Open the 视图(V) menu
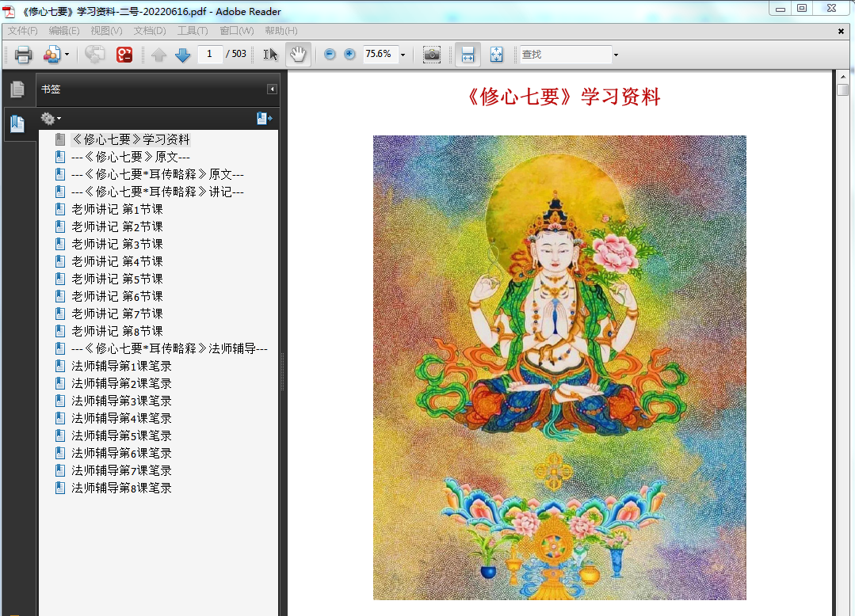 pos(106,31)
